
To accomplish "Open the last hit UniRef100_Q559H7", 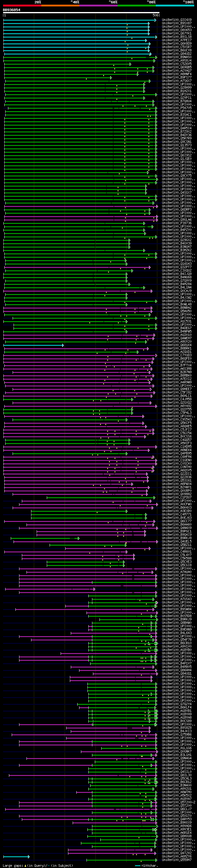I will pos(176,860).
